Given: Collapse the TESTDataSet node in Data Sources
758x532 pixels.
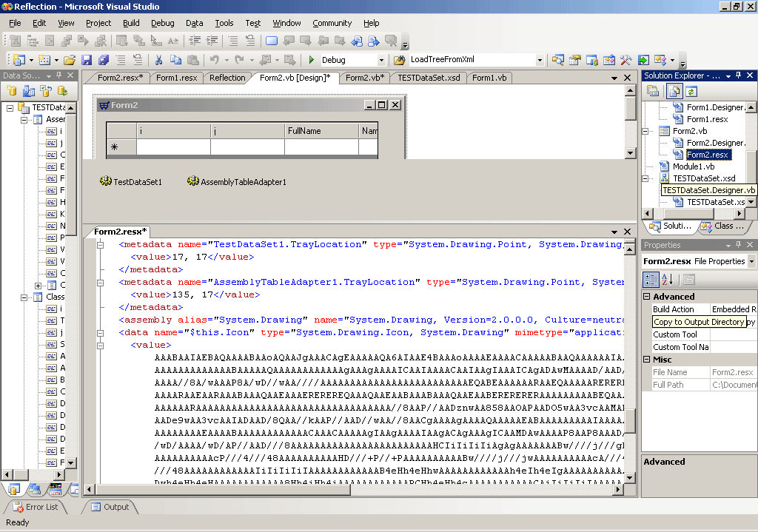Looking at the screenshot, I should pos(10,108).
